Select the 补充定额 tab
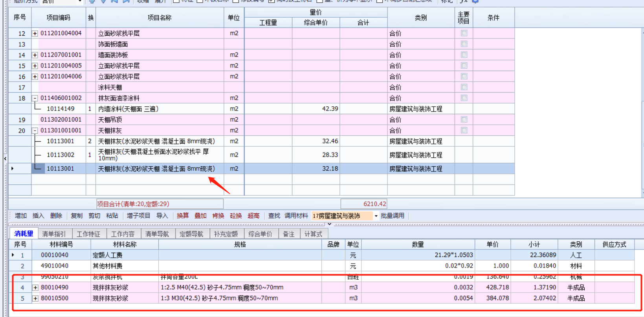The height and width of the screenshot is (317, 644). (x=226, y=234)
